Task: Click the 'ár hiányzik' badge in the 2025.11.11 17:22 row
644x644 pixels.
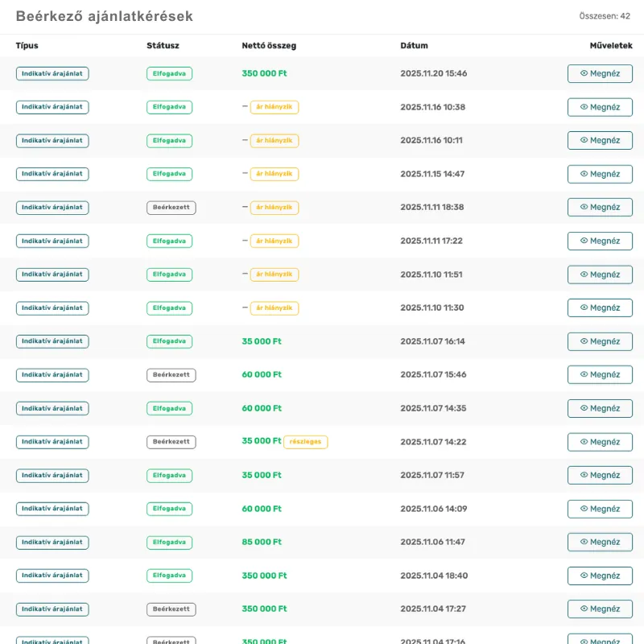Action: [x=275, y=241]
